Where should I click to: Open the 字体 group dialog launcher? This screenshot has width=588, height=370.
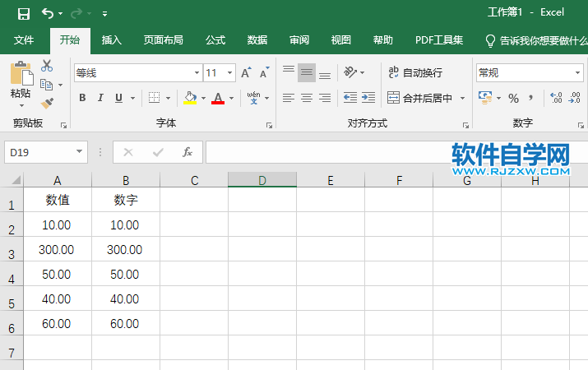[269, 126]
